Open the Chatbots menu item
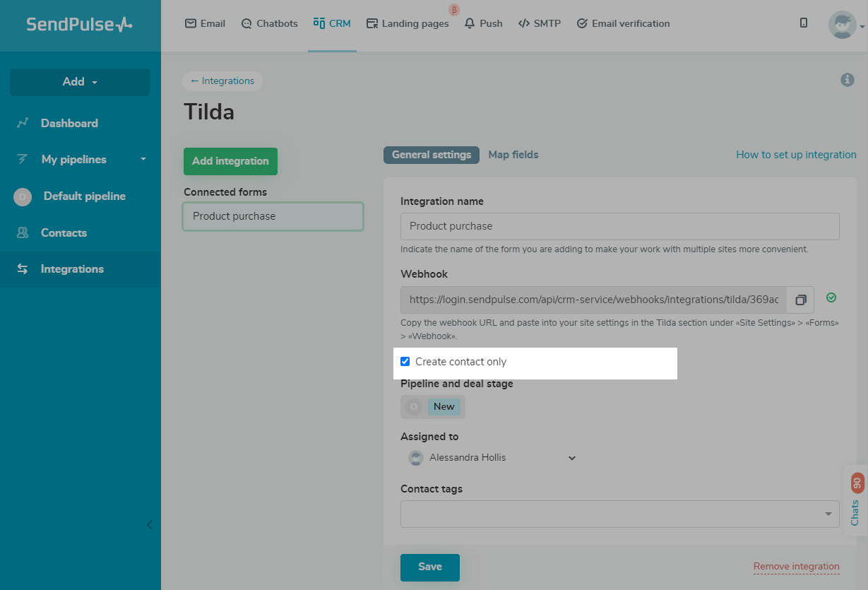The width and height of the screenshot is (868, 590). (x=269, y=23)
